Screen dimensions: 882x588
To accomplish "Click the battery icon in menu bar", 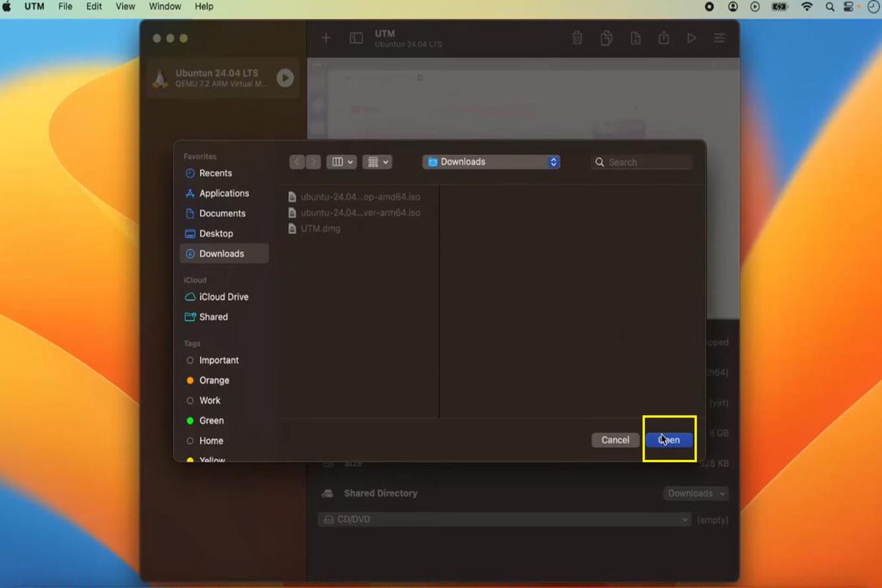I will [780, 7].
